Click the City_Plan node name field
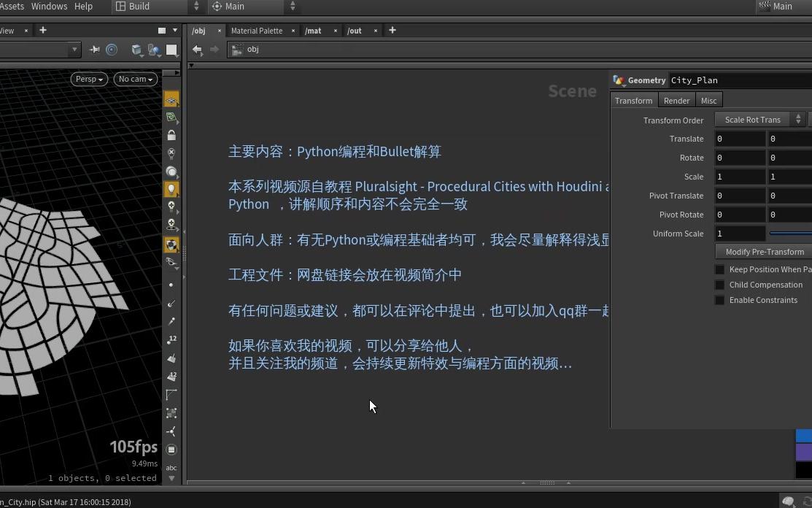Screen dimensions: 812x508 click(741, 80)
